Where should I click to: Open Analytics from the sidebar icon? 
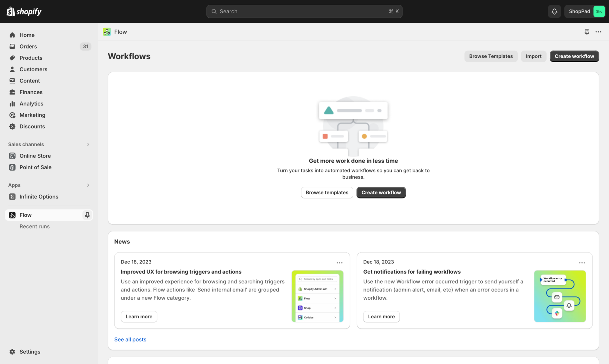tap(12, 103)
